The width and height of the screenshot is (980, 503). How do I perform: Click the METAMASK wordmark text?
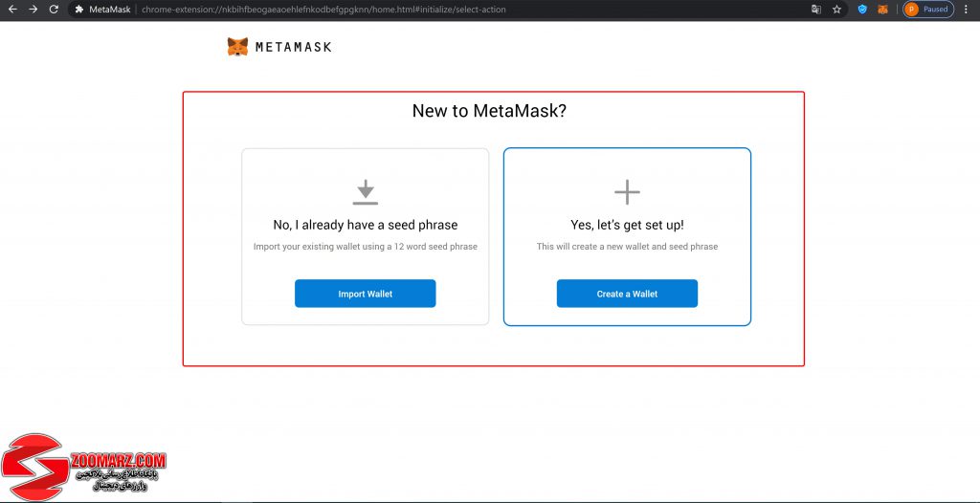pos(293,47)
